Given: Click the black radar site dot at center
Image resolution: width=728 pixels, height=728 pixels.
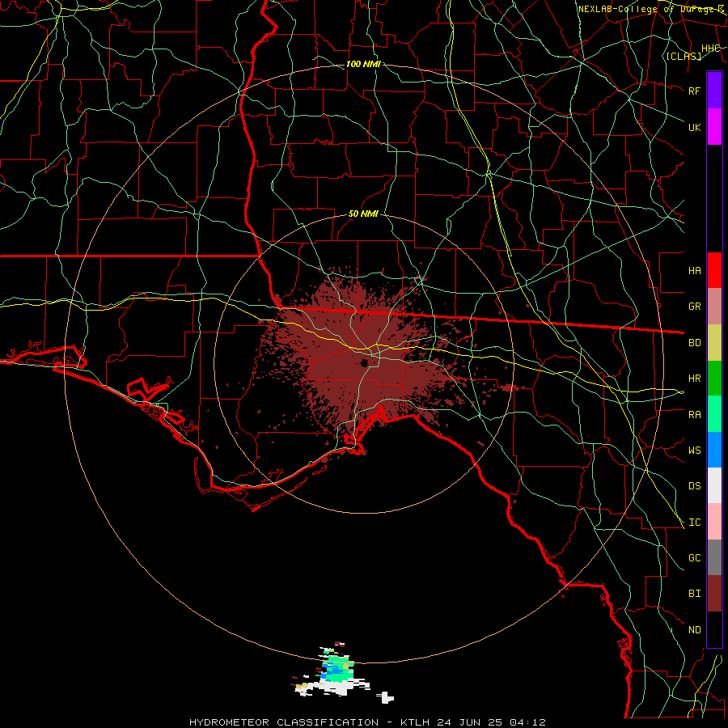Looking at the screenshot, I should coord(364,362).
